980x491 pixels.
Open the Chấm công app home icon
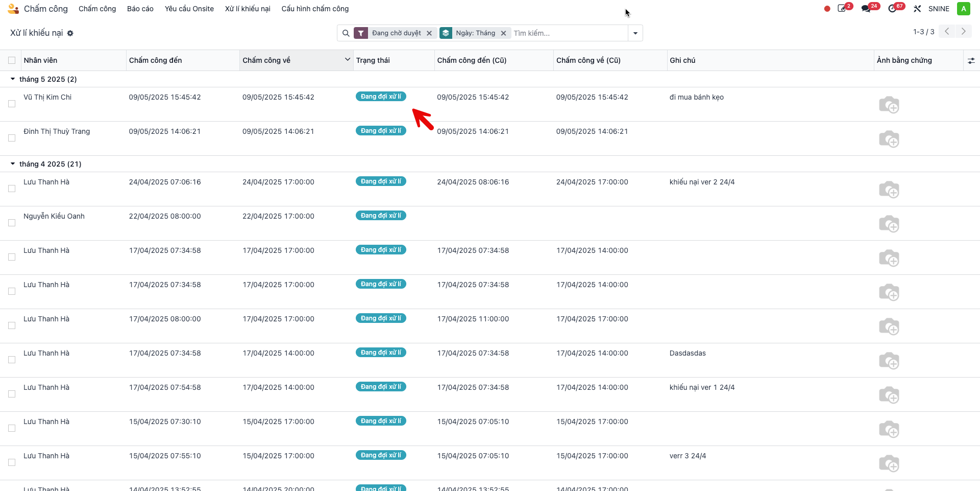[x=13, y=9]
